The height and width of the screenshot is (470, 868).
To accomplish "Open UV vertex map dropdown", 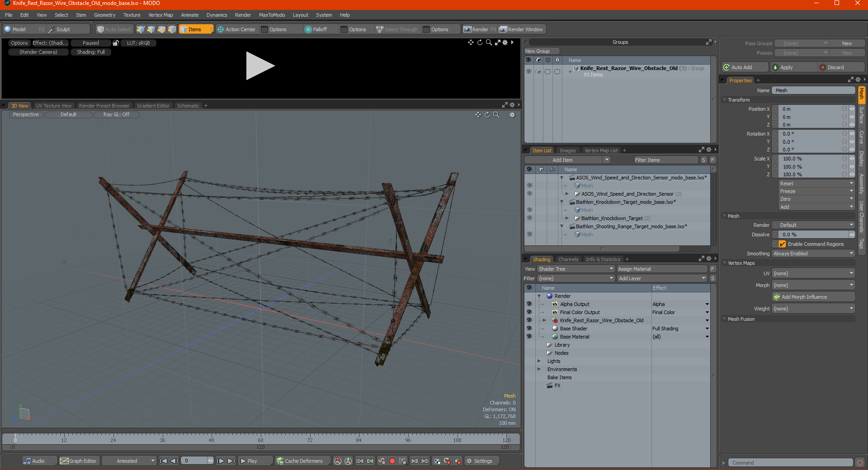I will tap(813, 273).
